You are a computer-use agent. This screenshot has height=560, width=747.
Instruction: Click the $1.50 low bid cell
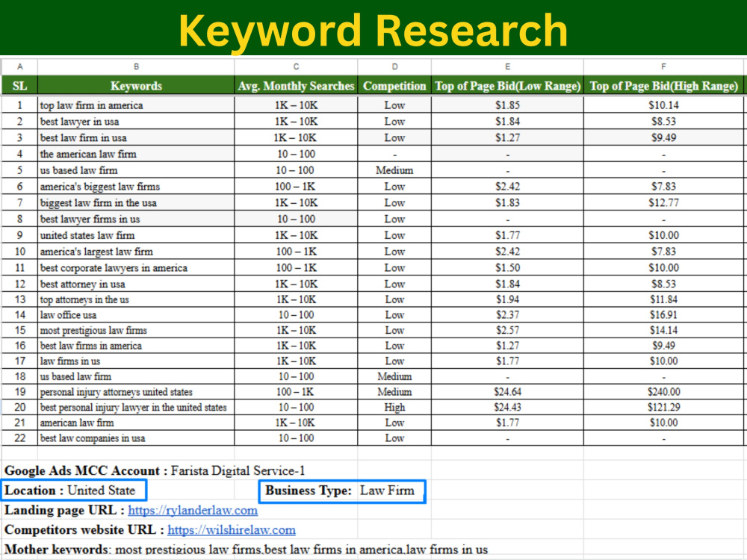(507, 267)
